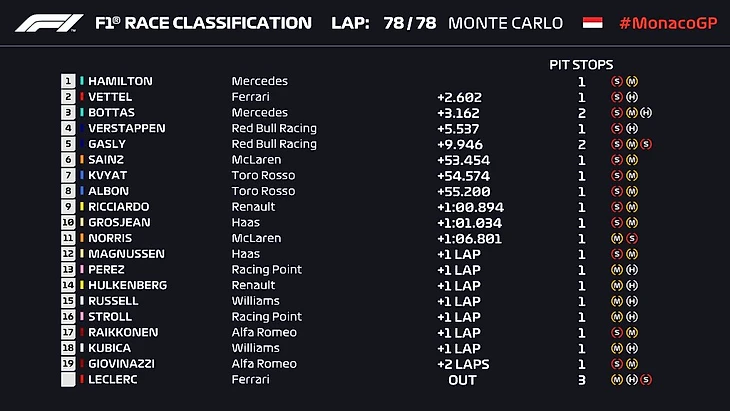
Task: Select Norris's medium tyre icon
Action: (x=617, y=239)
